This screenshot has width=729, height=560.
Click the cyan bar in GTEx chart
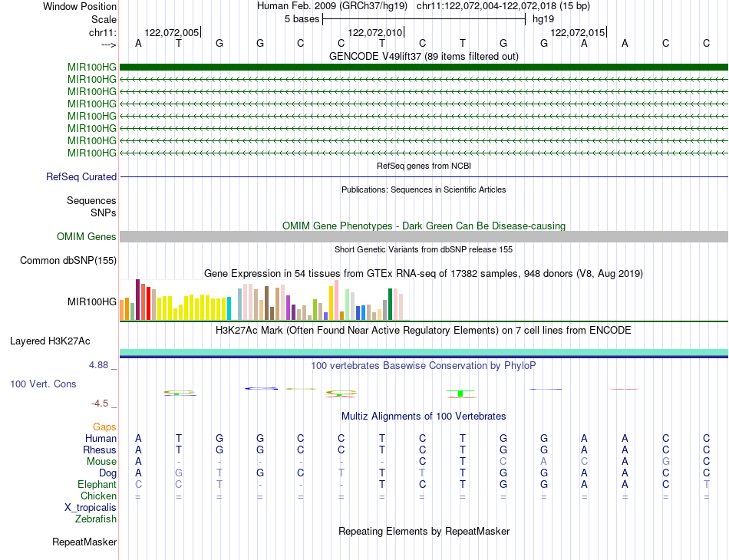coord(229,308)
